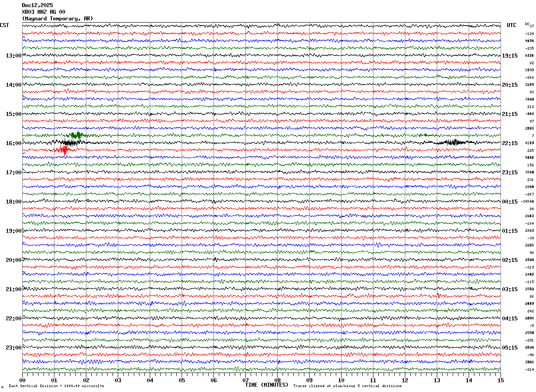Click the 20:00 CST time label
The height and width of the screenshot is (392, 536).
point(14,260)
